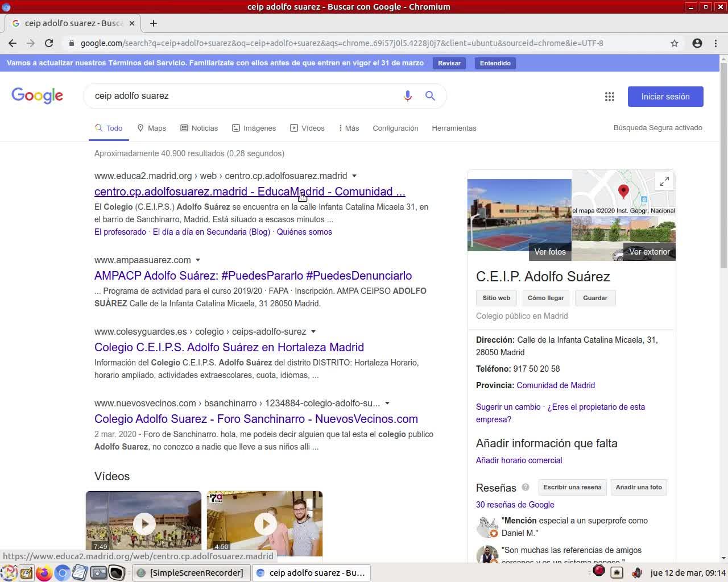Open the Comunidad de Madrid province link
Viewport: 728px width, 582px height.
[556, 385]
